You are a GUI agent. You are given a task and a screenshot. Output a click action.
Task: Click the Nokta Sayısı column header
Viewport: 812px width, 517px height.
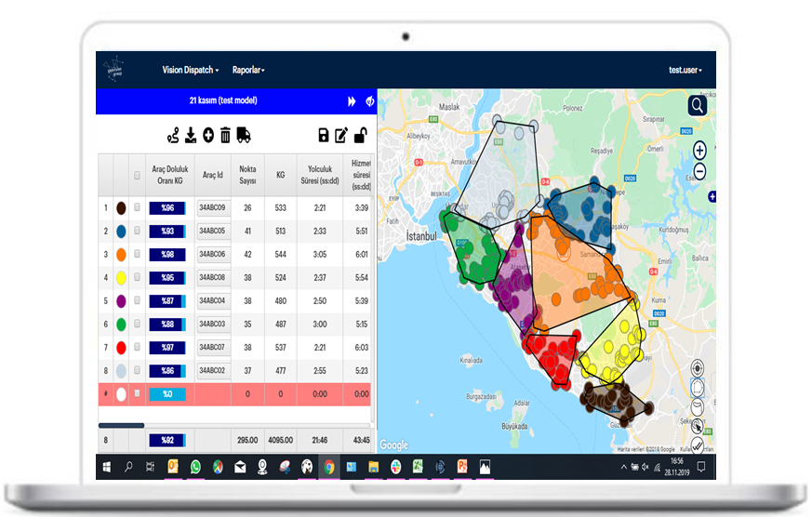[x=247, y=175]
